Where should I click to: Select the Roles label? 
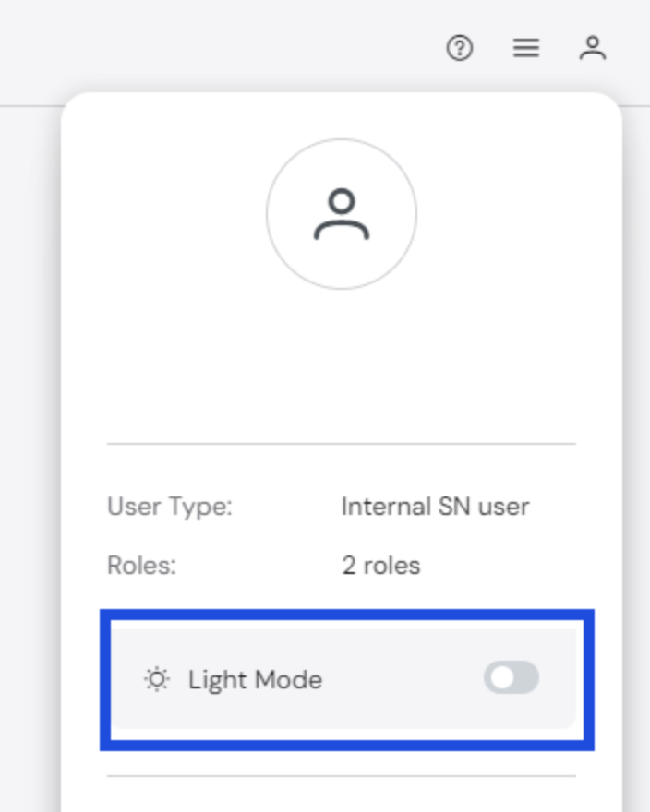coord(141,565)
